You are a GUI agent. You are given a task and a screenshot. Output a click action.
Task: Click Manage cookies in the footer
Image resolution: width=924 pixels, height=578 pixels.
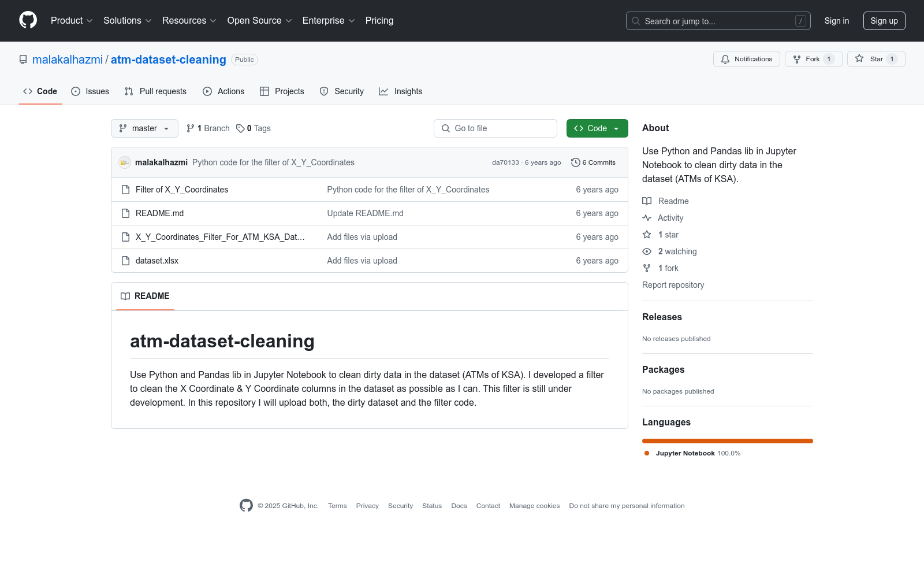click(x=535, y=506)
